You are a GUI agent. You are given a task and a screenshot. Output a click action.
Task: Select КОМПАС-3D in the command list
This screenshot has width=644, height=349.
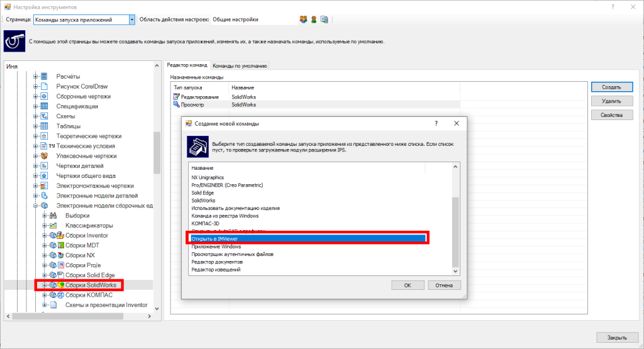click(205, 223)
